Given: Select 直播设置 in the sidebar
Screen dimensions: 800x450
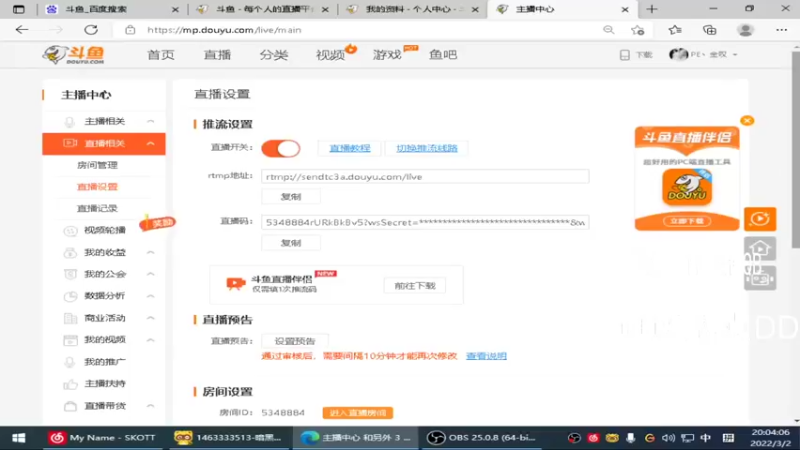Looking at the screenshot, I should (x=97, y=187).
